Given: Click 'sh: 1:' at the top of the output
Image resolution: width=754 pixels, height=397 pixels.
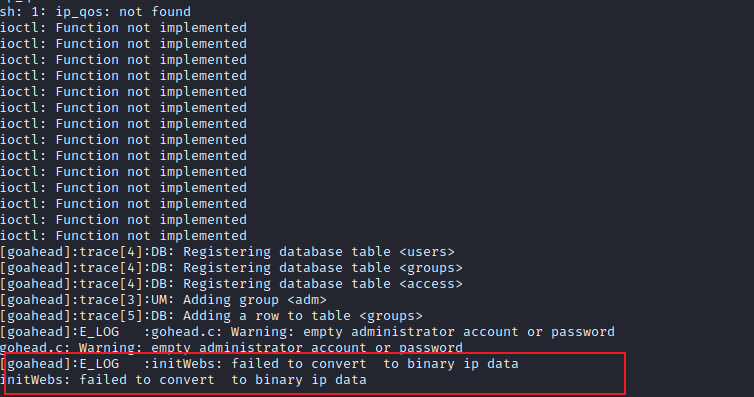Looking at the screenshot, I should 24,12.
